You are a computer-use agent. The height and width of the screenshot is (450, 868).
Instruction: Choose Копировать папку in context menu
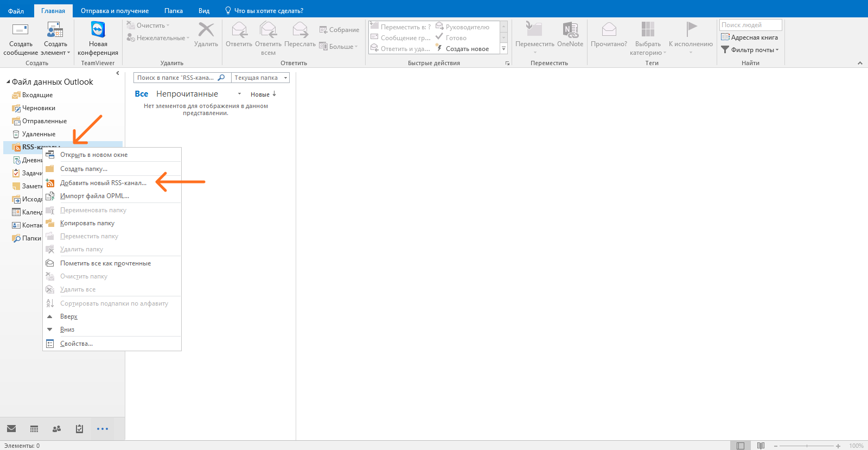pyautogui.click(x=112, y=223)
